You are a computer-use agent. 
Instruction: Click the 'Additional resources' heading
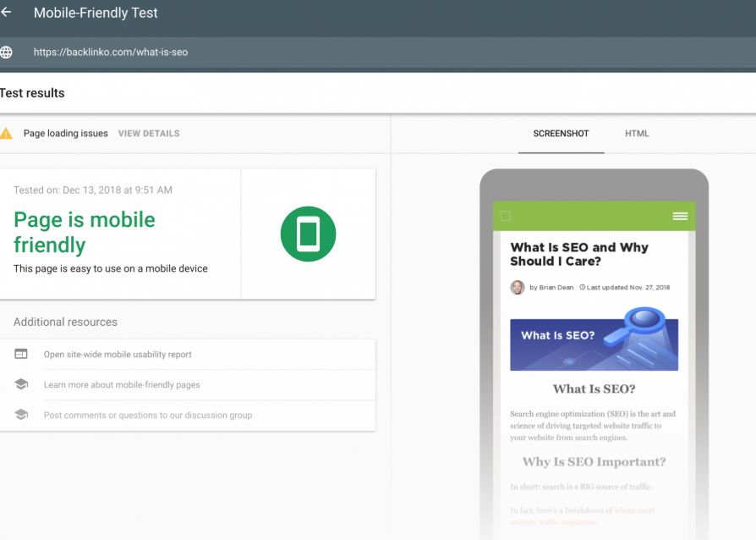(65, 322)
